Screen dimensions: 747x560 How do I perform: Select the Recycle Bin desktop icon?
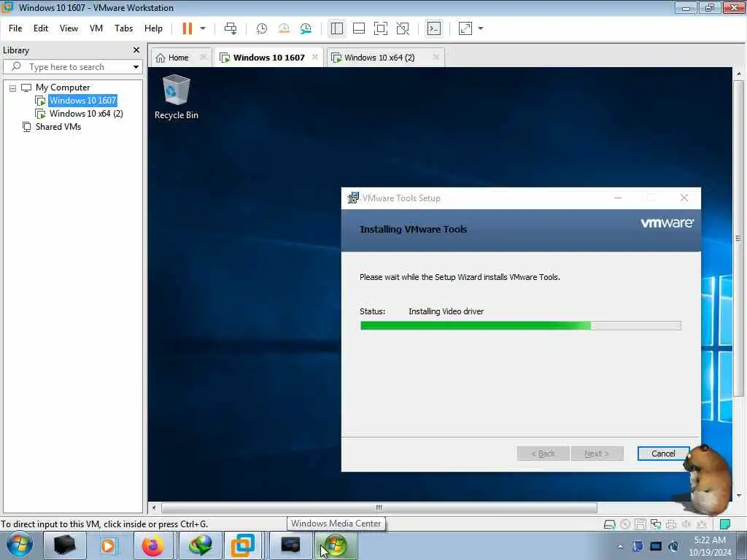[x=177, y=97]
